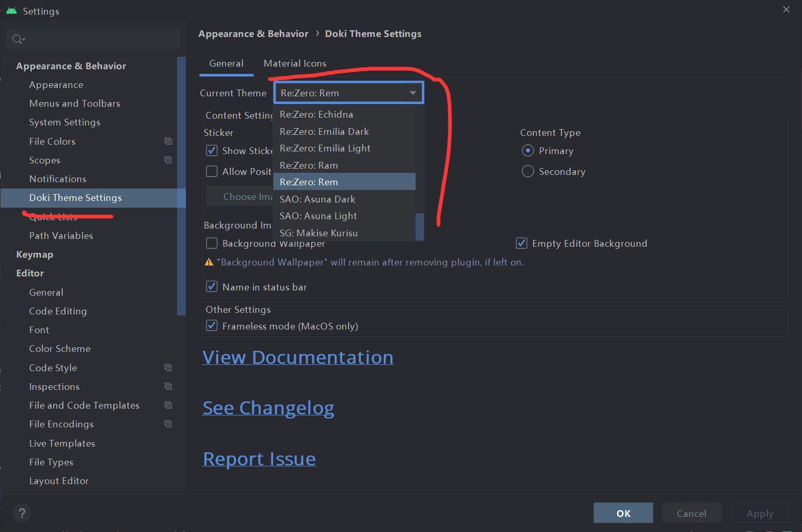The height and width of the screenshot is (532, 802).
Task: Click the settings tree scrollbar
Action: (181, 186)
